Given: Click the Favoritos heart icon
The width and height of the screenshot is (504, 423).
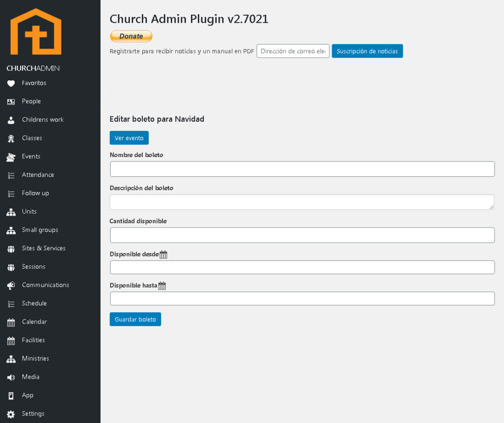Looking at the screenshot, I should coord(11,83).
